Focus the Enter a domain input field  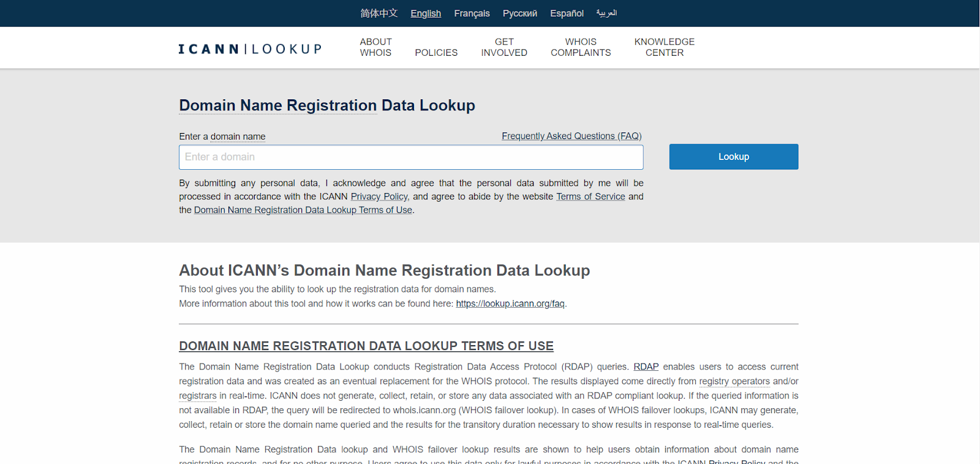pyautogui.click(x=411, y=157)
